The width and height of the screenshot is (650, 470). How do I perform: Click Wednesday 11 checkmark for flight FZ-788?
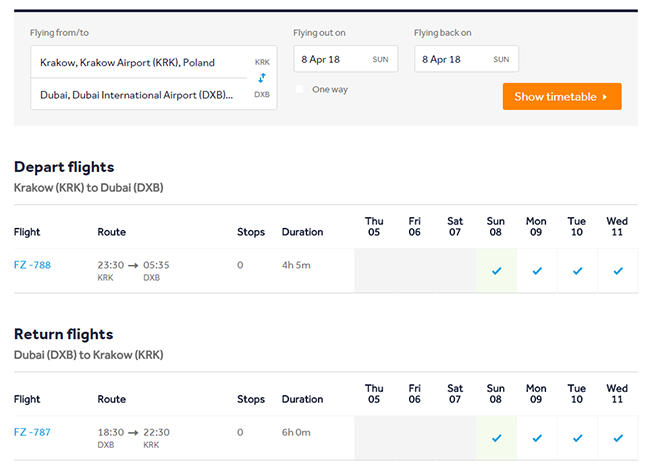point(617,271)
